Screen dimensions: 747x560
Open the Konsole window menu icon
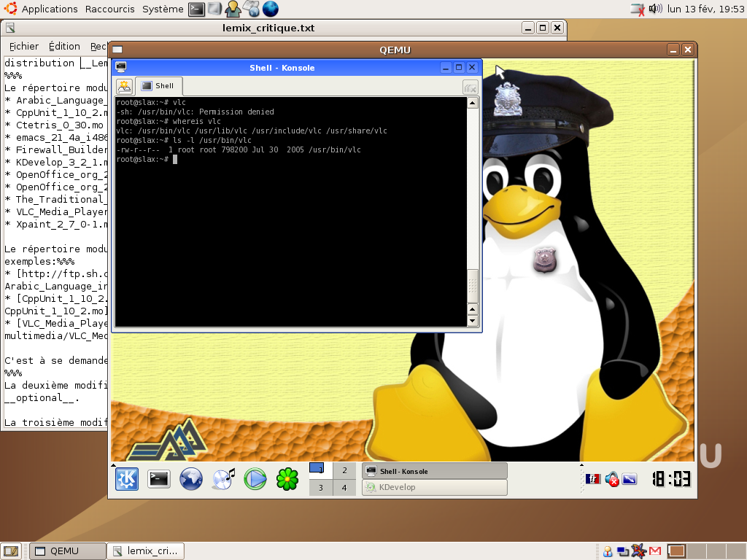pyautogui.click(x=121, y=67)
